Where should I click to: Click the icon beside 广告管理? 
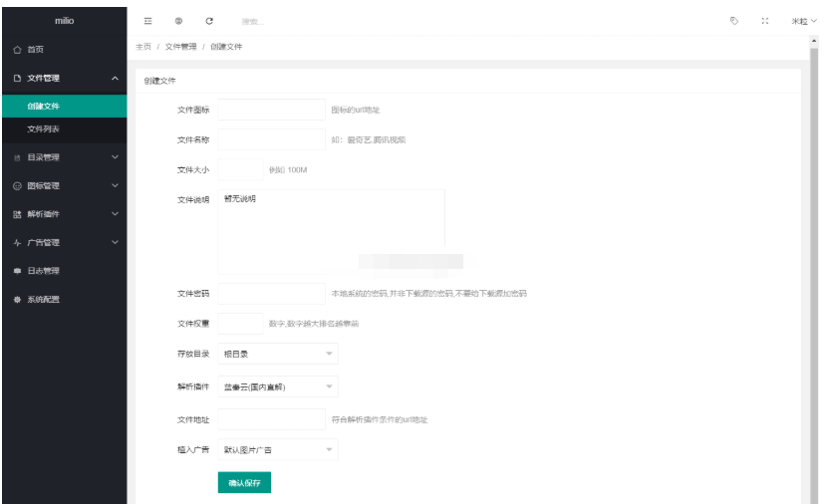[17, 242]
